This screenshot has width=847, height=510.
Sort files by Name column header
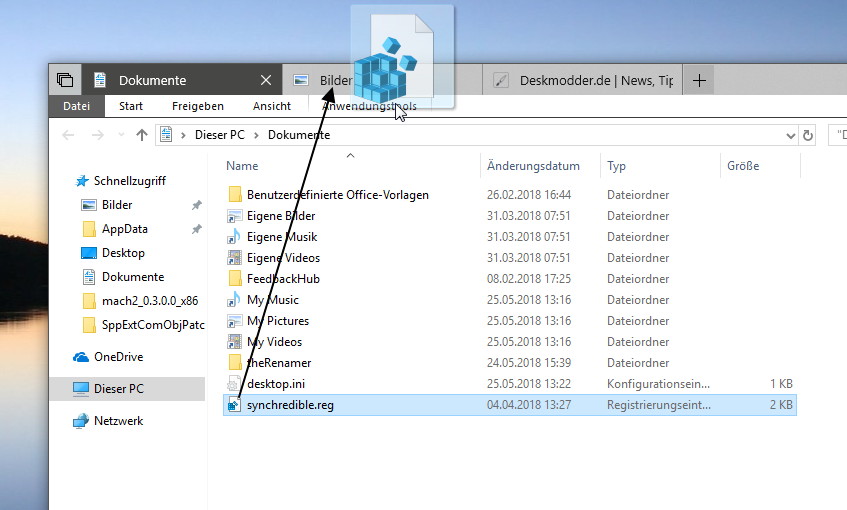point(242,166)
